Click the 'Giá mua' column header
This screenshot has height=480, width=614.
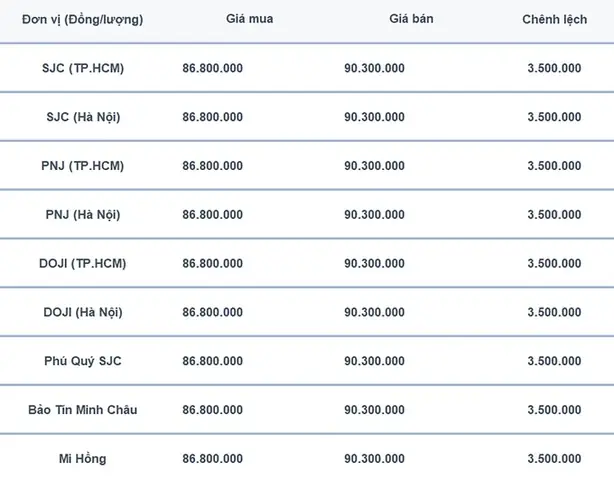pos(249,19)
